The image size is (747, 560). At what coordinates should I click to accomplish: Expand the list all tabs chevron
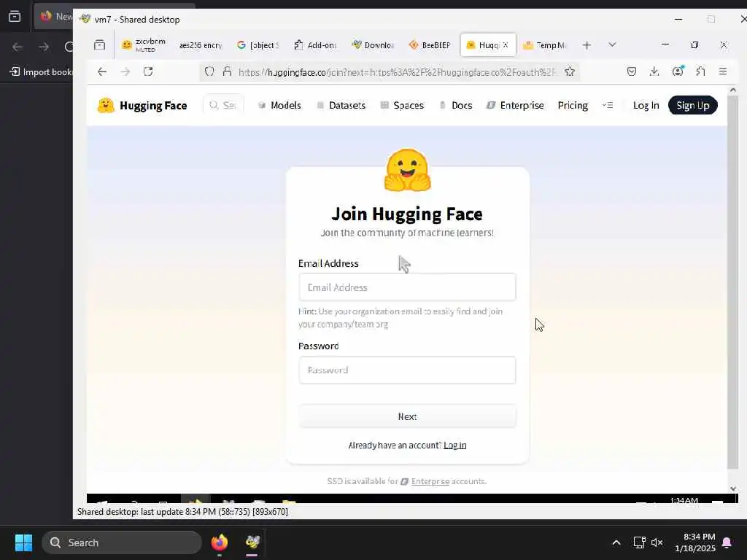click(x=612, y=45)
